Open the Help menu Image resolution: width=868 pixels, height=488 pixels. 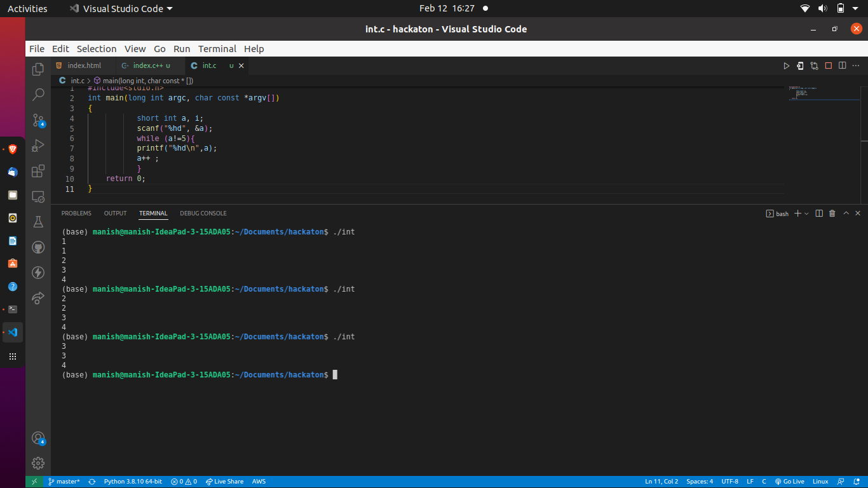pos(254,48)
